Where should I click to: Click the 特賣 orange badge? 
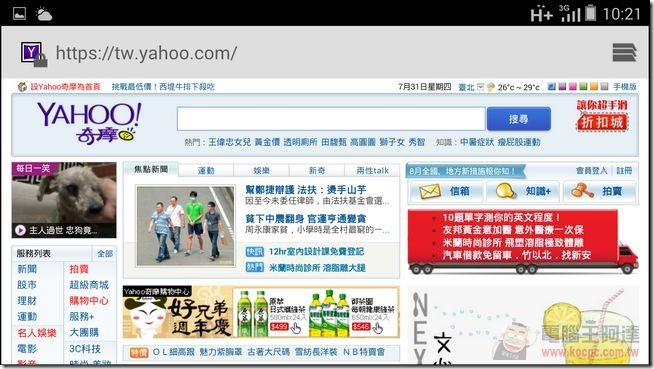[x=139, y=352]
